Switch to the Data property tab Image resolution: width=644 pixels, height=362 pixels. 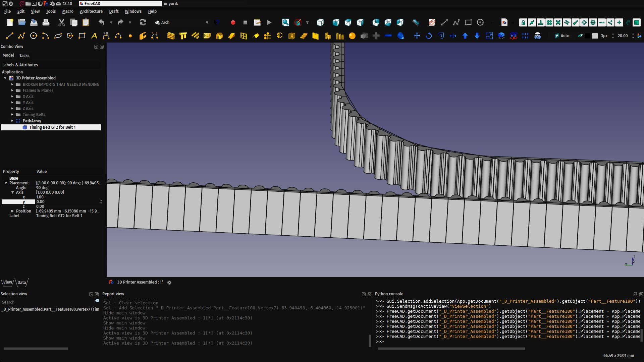[22, 283]
